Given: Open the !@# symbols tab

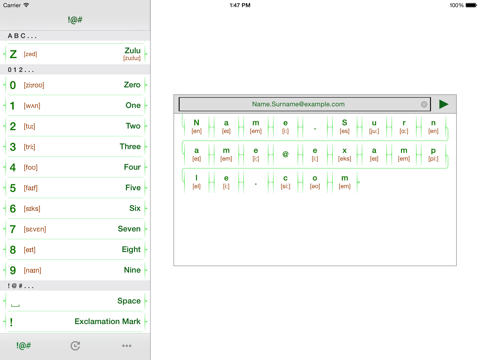Looking at the screenshot, I should coord(24,346).
